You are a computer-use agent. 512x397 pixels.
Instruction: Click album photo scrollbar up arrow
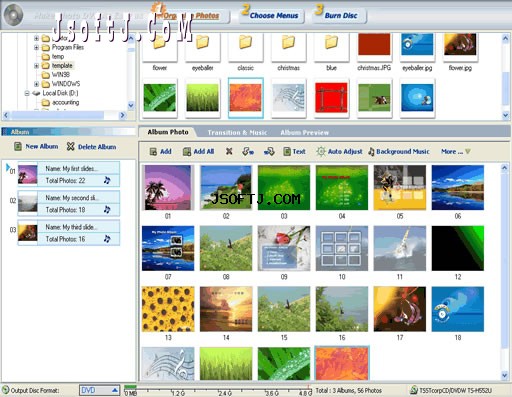(505, 168)
